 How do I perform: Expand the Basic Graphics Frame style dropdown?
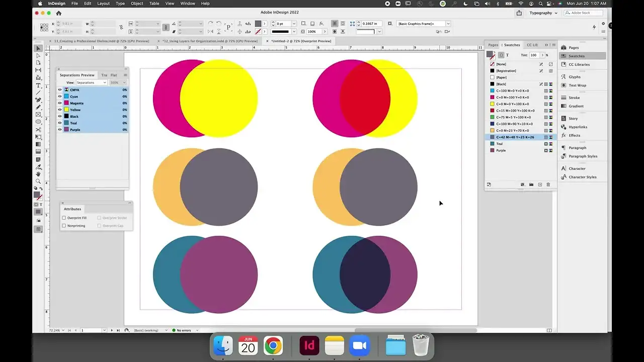[448, 24]
